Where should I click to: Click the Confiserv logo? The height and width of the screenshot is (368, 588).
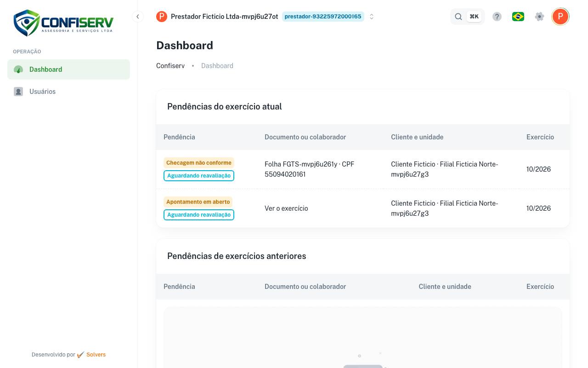(x=63, y=23)
